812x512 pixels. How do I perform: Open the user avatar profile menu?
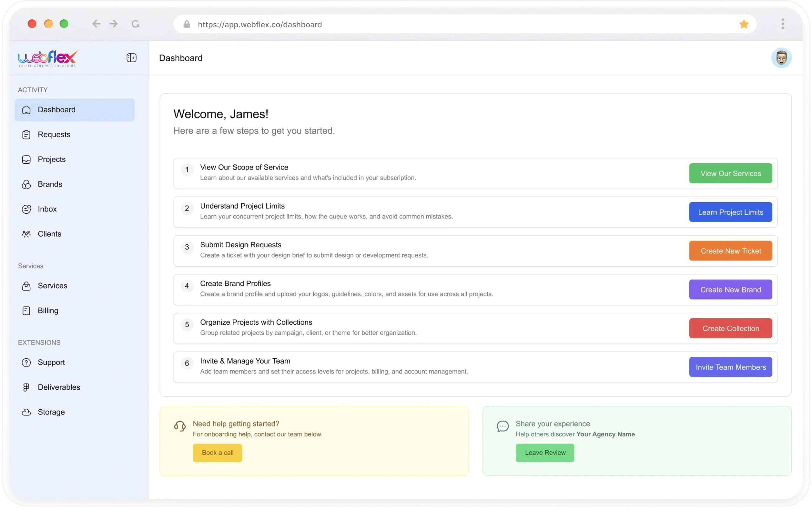tap(781, 58)
